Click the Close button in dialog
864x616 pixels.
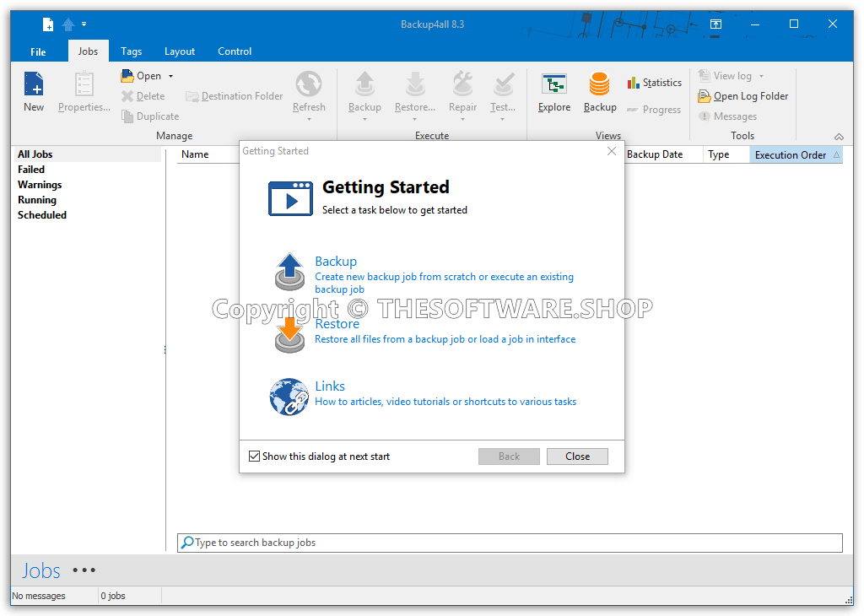point(577,457)
